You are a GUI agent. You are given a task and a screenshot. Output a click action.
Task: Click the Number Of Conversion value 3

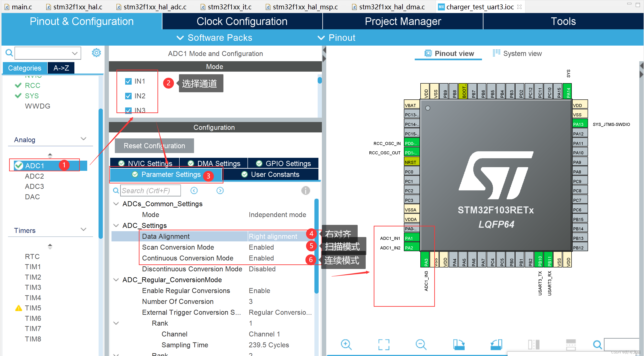(x=251, y=302)
